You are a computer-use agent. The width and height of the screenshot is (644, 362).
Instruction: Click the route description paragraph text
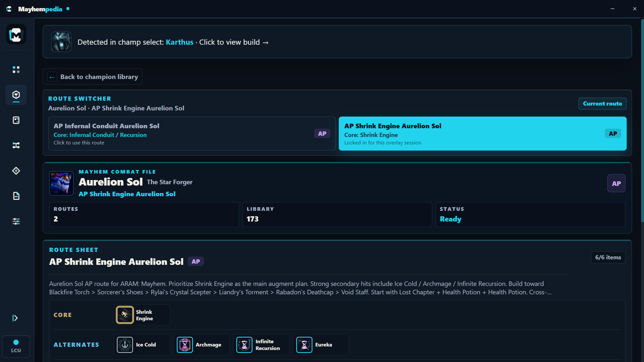(300, 288)
